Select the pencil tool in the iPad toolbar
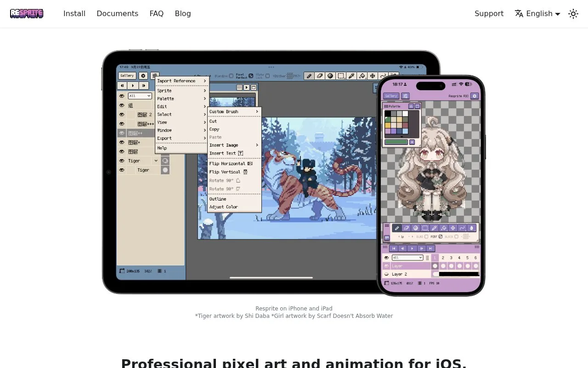 (309, 76)
